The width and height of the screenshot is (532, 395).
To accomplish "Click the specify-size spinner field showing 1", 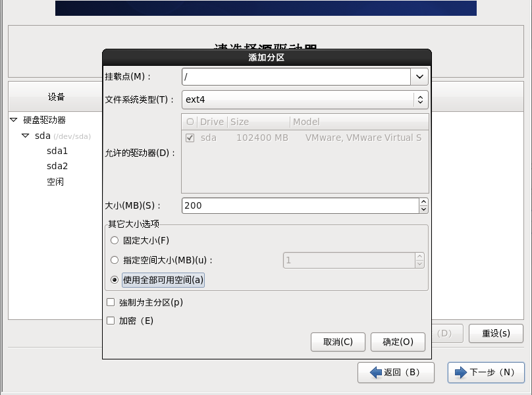I will [x=349, y=260].
